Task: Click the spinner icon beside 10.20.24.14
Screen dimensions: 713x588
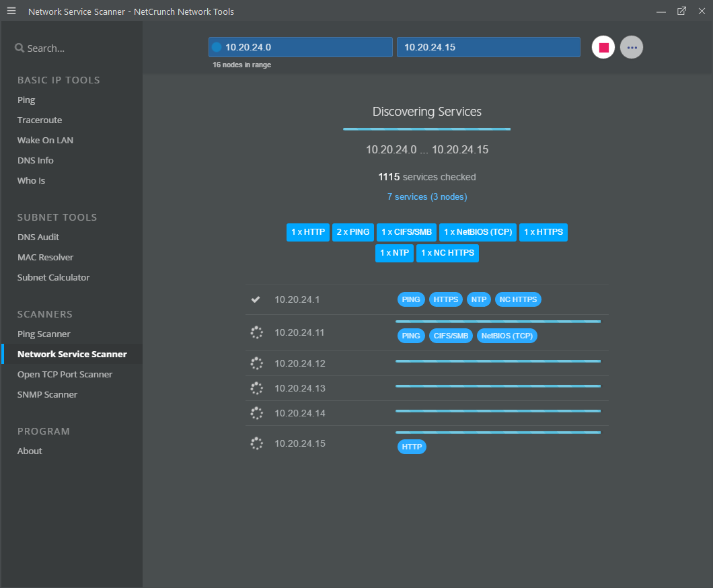Action: [x=256, y=413]
